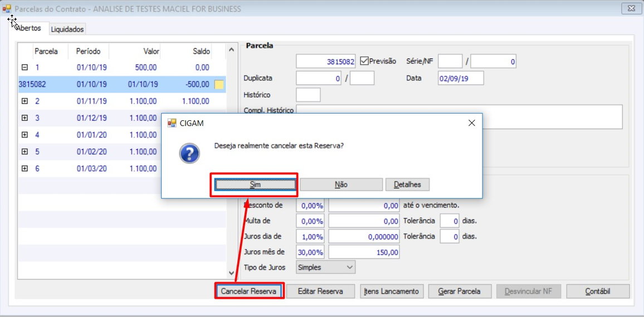Click the Série field

[x=450, y=62]
